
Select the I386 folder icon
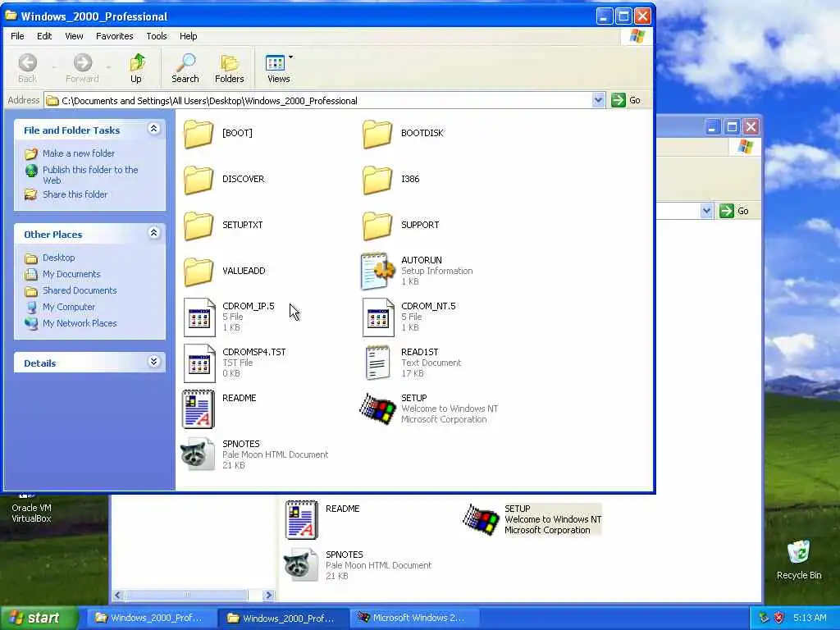pyautogui.click(x=377, y=180)
